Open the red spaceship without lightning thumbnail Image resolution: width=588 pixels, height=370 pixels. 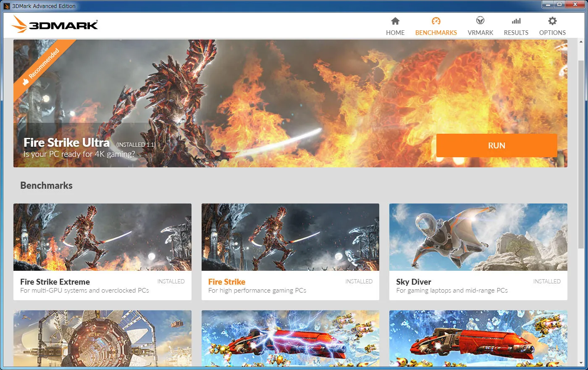[x=478, y=338]
